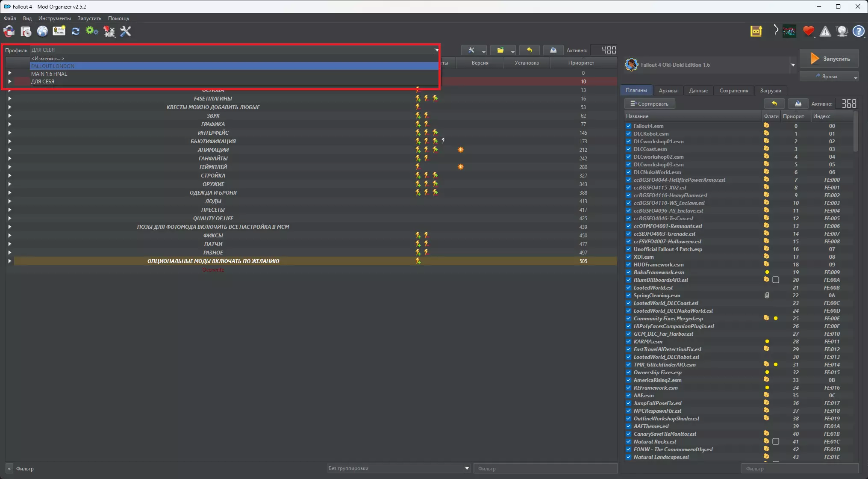Click the Сортировать button
Viewport: 868px width, 479px height.
click(650, 104)
